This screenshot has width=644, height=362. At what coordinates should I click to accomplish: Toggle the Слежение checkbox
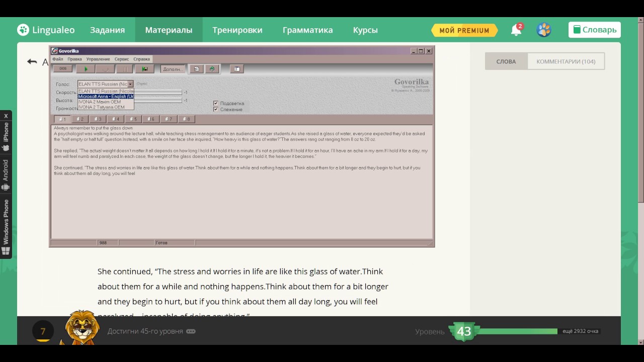click(216, 109)
